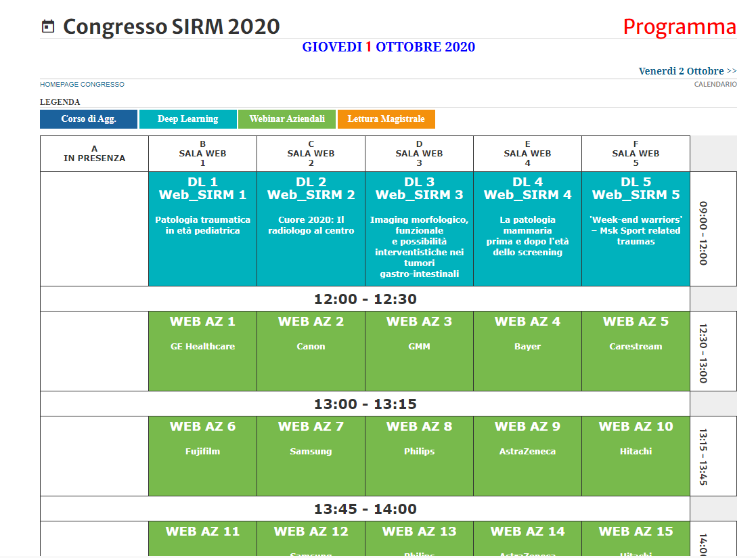The height and width of the screenshot is (558, 756).
Task: Click the Webinar Aziendali legend label
Action: (x=286, y=119)
